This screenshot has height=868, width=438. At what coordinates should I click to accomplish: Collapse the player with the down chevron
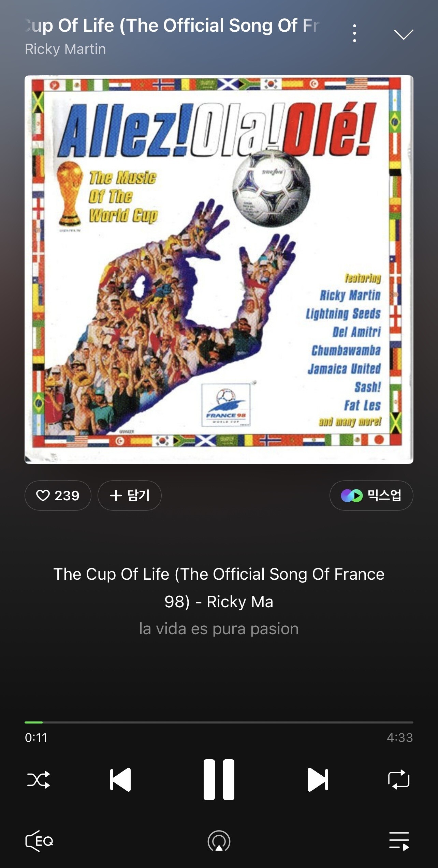tap(404, 34)
